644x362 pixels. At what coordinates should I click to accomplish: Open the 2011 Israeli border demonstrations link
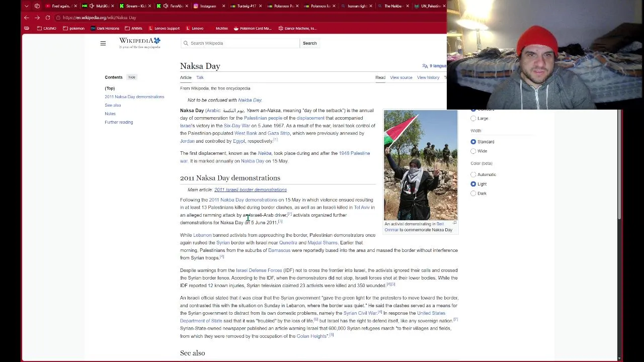click(251, 190)
